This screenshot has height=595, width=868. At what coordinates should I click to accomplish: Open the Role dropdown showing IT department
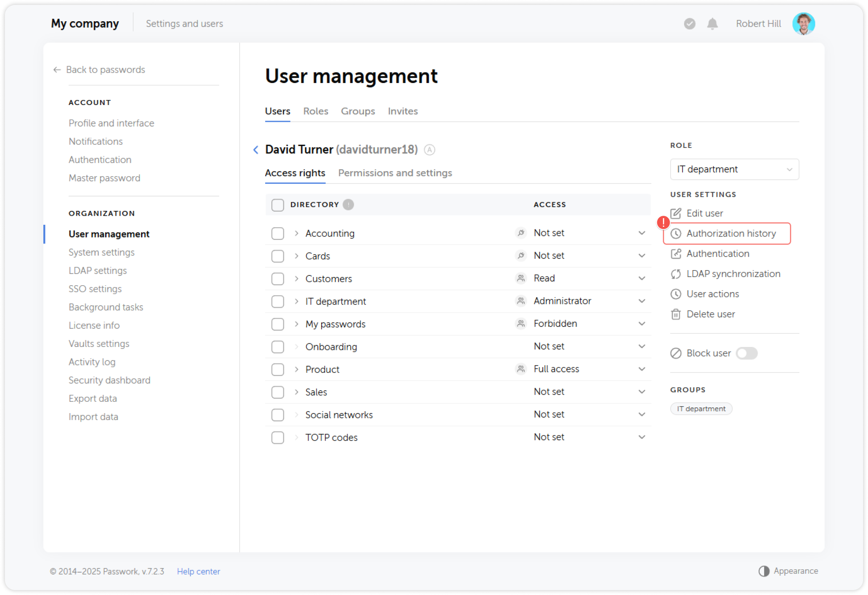click(x=734, y=169)
